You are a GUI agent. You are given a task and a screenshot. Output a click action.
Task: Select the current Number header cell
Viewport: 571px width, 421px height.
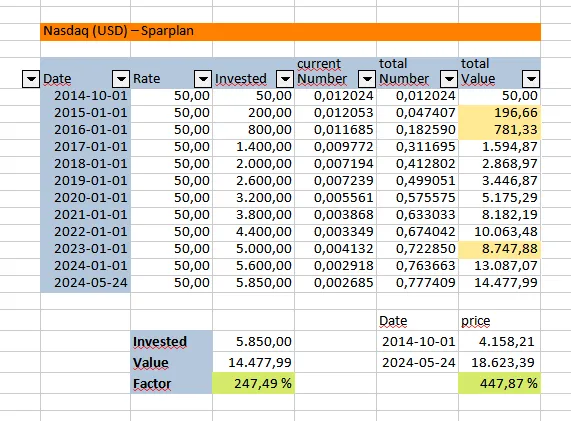click(335, 72)
